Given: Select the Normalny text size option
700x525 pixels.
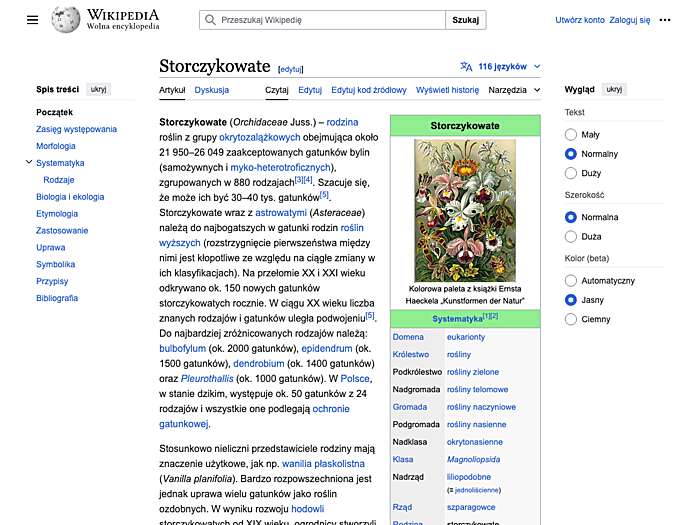Looking at the screenshot, I should click(571, 154).
